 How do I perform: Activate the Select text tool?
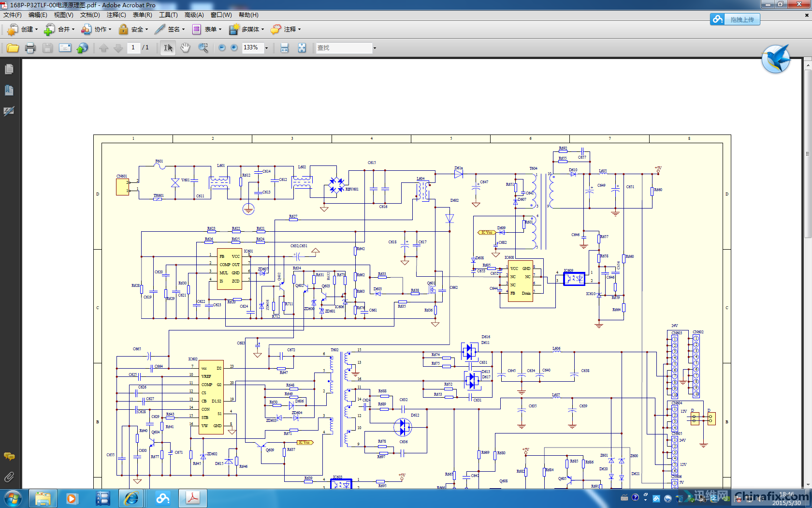click(168, 48)
